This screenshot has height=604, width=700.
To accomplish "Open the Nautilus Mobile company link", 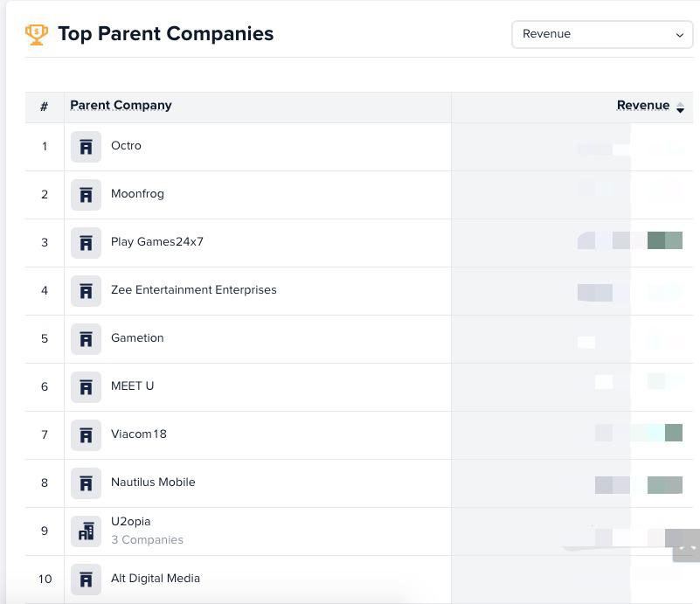I will click(153, 483).
